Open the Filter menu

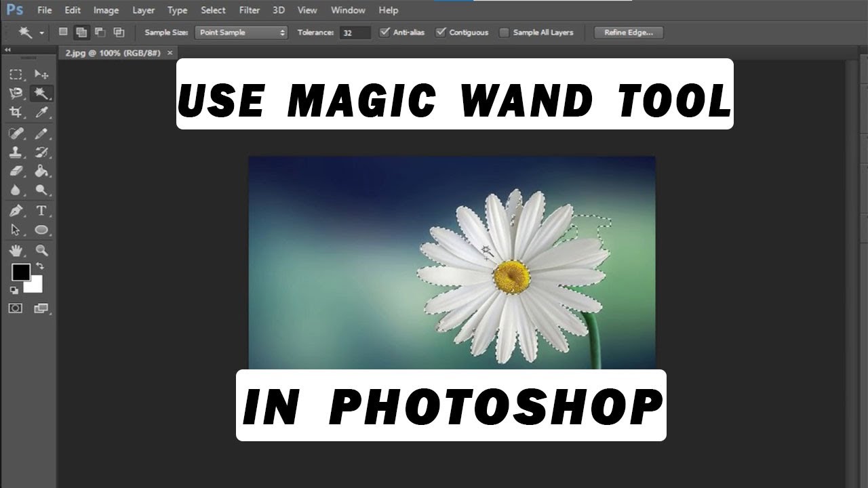[x=250, y=10]
